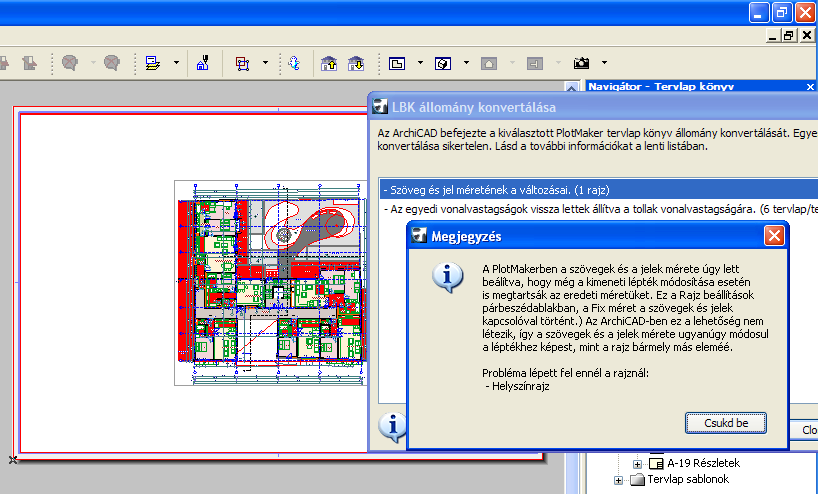The height and width of the screenshot is (494, 818).
Task: Click the site plan drawing on layout
Action: point(271,283)
